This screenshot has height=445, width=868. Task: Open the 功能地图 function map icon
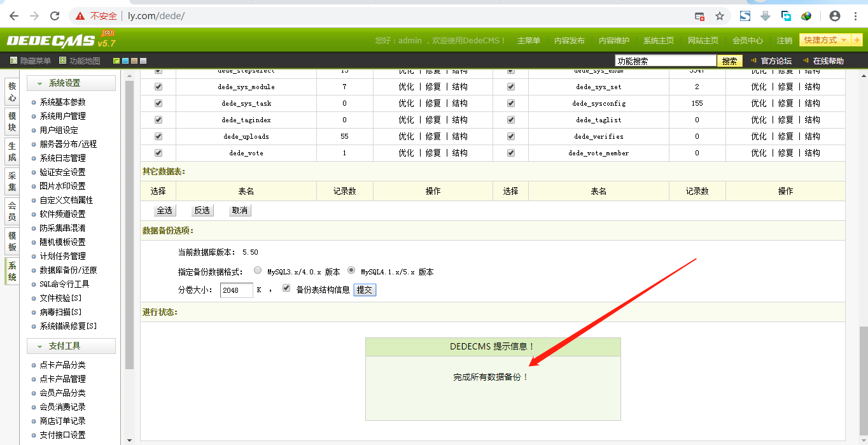click(62, 61)
